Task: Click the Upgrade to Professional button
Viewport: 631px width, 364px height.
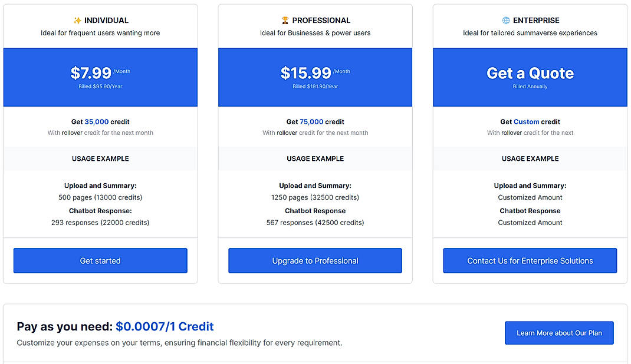Action: pyautogui.click(x=314, y=260)
